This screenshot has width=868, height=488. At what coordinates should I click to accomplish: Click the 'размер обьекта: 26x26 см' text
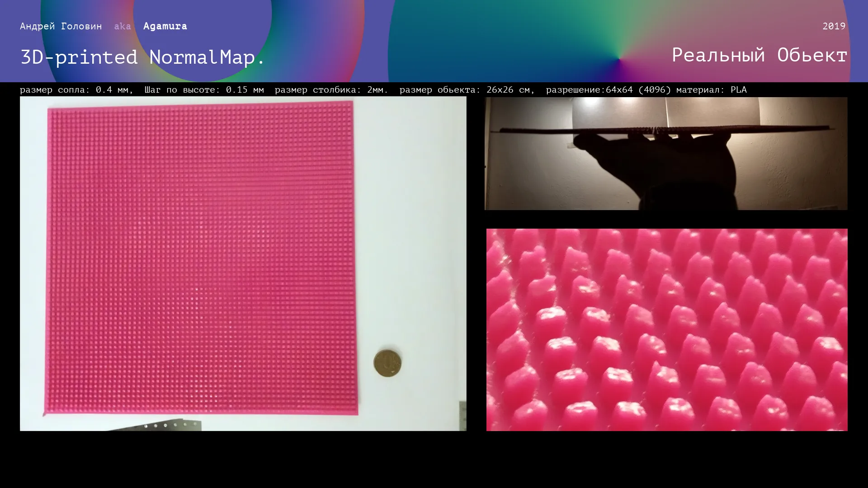click(467, 89)
